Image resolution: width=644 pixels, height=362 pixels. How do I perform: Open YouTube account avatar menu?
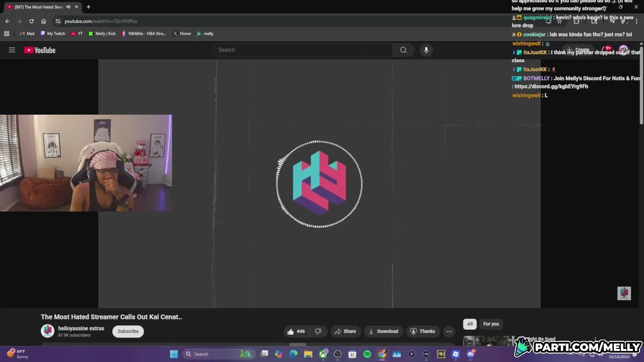[x=623, y=50]
